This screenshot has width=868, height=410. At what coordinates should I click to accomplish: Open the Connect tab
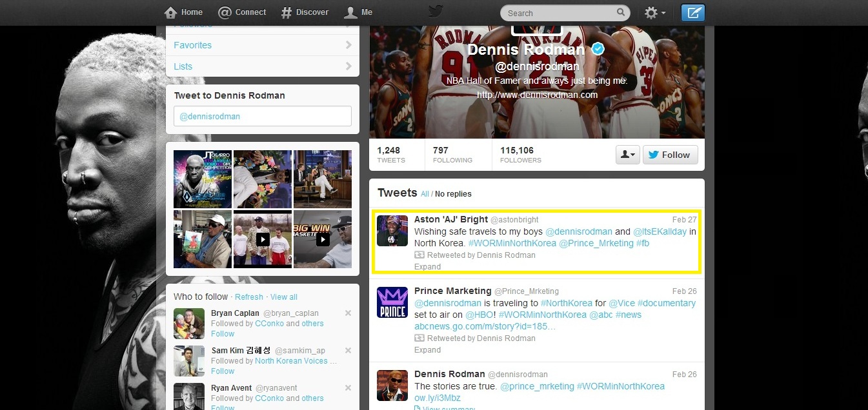pos(242,12)
